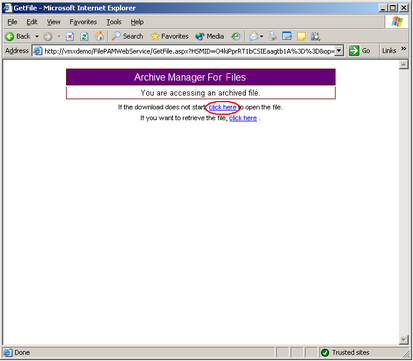
Task: Click the page icon beside the address URL
Action: point(38,51)
